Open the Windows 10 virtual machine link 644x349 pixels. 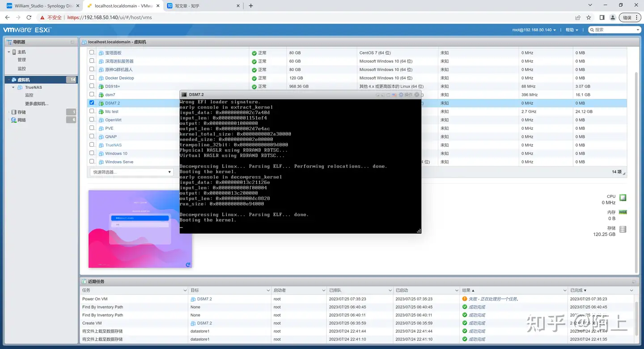click(x=116, y=153)
